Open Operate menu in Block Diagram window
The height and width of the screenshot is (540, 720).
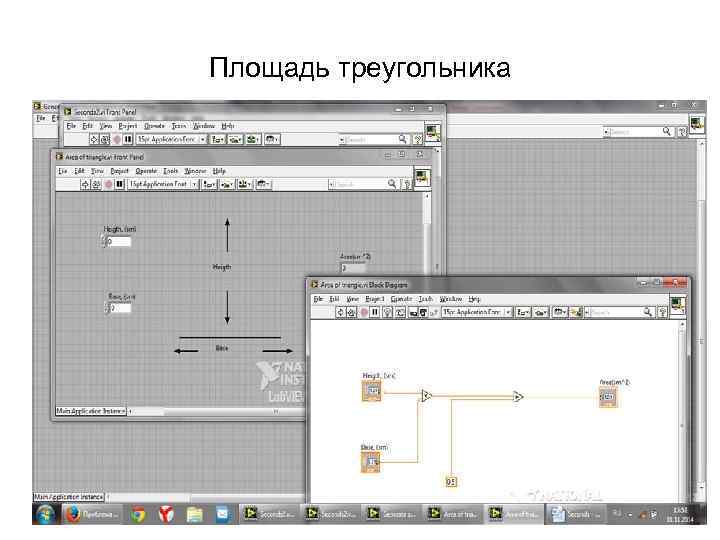point(401,299)
